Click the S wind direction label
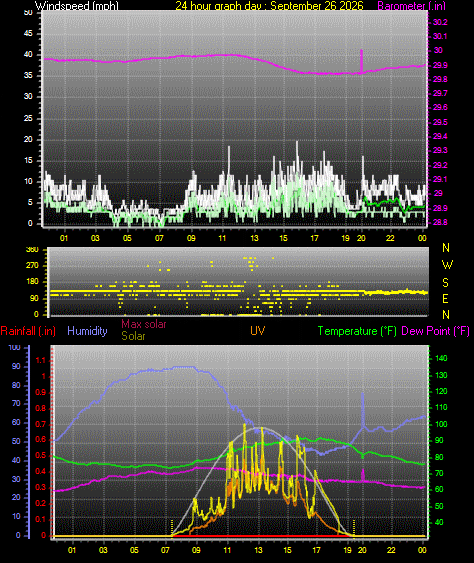The image size is (474, 563). tap(445, 283)
